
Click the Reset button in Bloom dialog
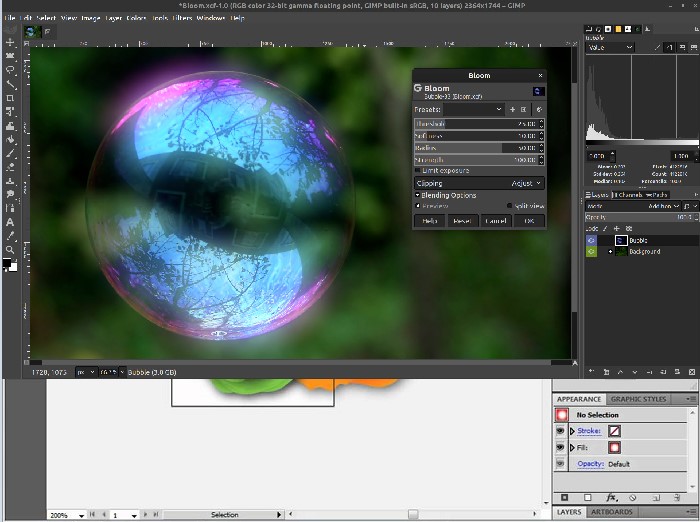(x=462, y=221)
